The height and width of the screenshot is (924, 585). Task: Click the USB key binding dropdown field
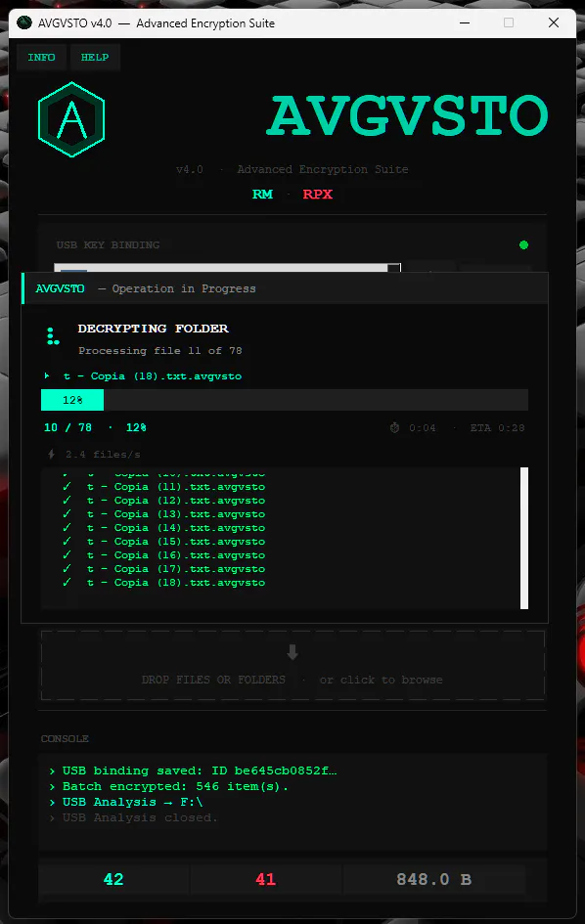point(227,268)
